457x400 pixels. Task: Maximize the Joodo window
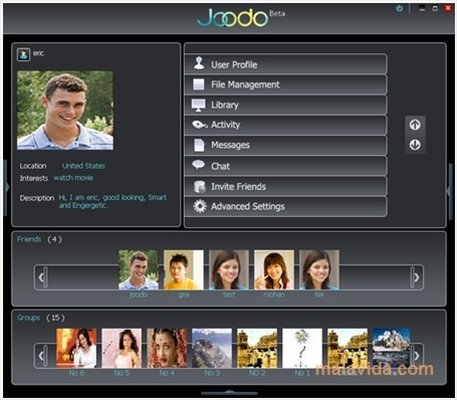(435, 8)
